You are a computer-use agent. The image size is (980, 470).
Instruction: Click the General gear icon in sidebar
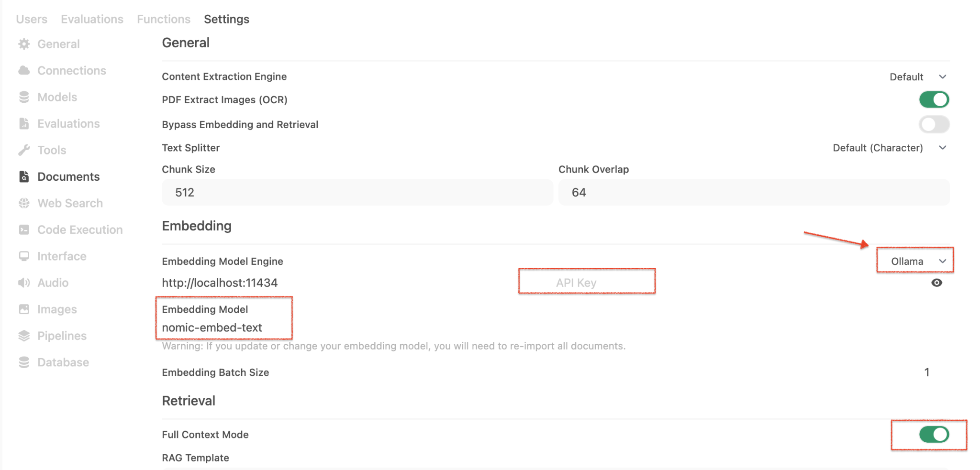tap(24, 44)
